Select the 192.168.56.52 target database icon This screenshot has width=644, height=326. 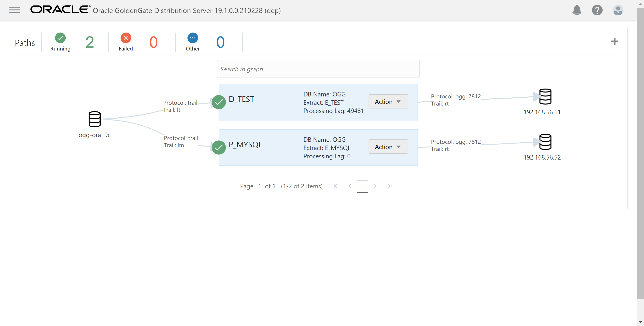coord(545,142)
